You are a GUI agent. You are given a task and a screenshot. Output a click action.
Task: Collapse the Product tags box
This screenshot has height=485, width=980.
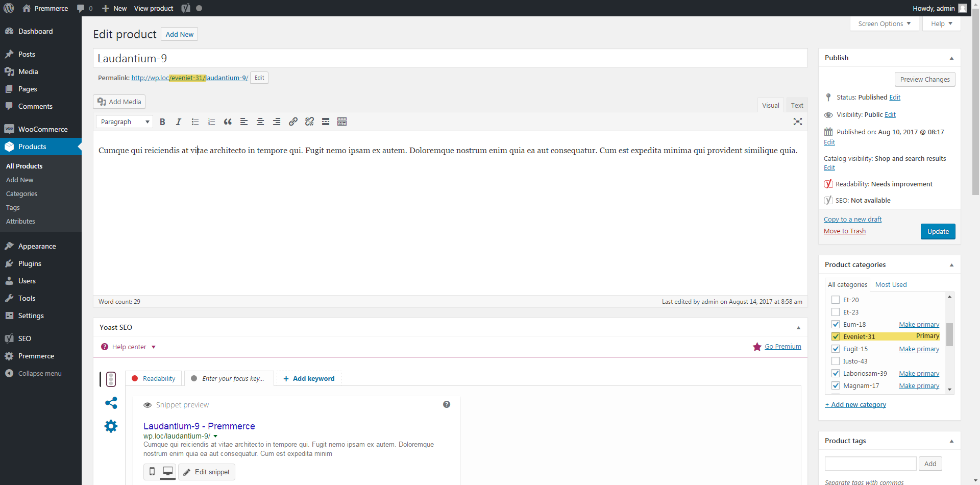(x=951, y=441)
